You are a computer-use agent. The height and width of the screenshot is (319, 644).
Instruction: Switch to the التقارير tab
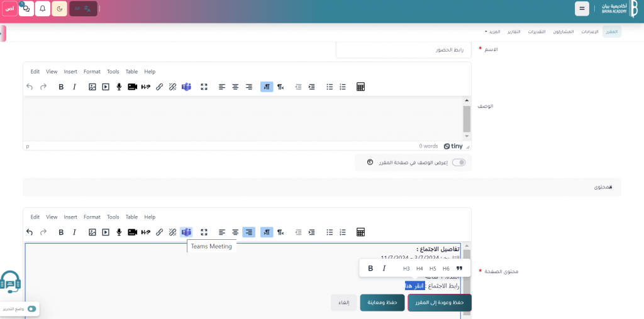[x=514, y=31]
